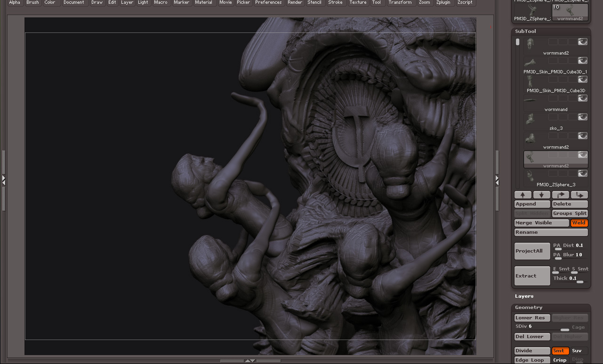This screenshot has width=603, height=364.
Task: Pick the PM3D_ZSphere tool thumbnail in Tool palette
Action: pyautogui.click(x=532, y=13)
